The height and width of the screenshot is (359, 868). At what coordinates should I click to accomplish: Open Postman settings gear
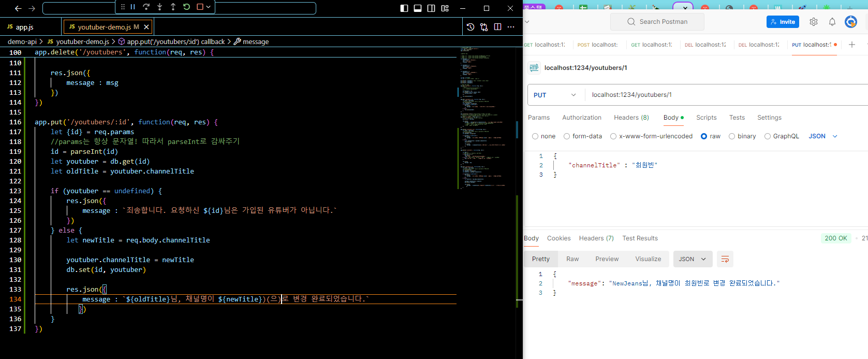814,22
